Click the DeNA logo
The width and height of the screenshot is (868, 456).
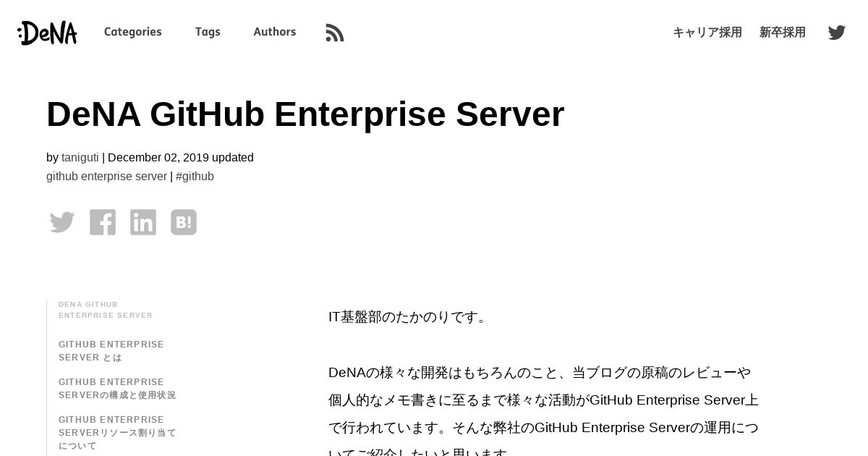47,33
